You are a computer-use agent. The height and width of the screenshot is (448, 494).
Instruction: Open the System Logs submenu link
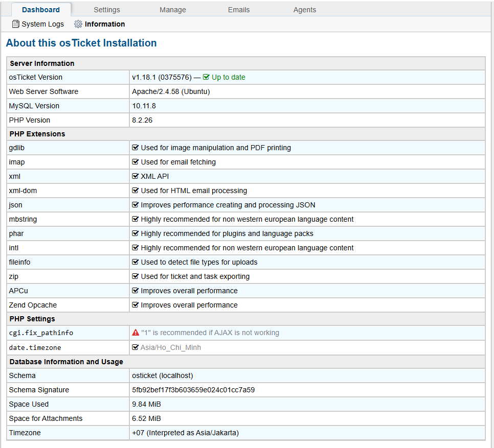[x=42, y=24]
